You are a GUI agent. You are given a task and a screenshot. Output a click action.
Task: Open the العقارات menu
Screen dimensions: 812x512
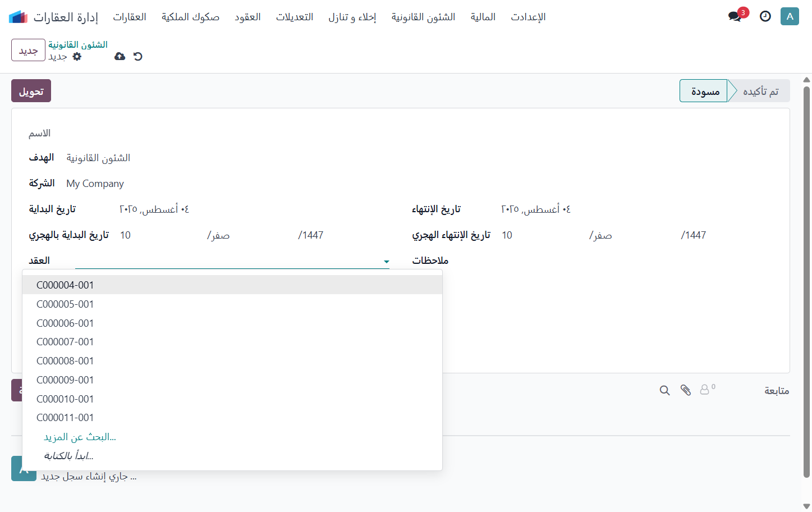[130, 17]
